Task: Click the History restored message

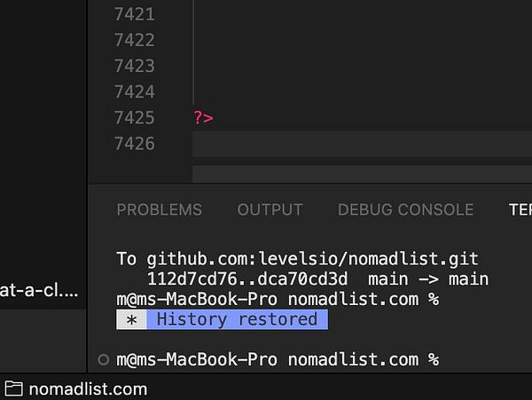Action: click(x=237, y=319)
